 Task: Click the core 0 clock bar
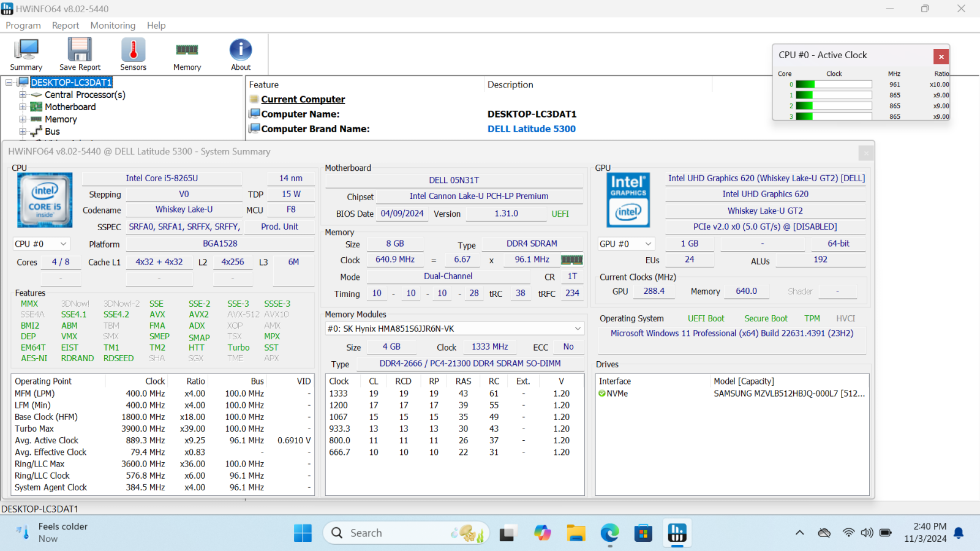(834, 84)
